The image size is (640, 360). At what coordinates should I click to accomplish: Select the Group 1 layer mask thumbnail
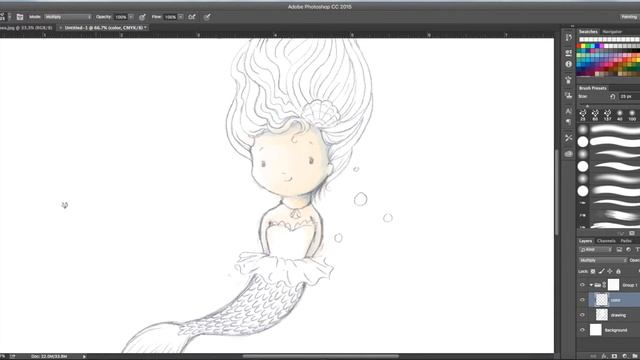coord(613,285)
